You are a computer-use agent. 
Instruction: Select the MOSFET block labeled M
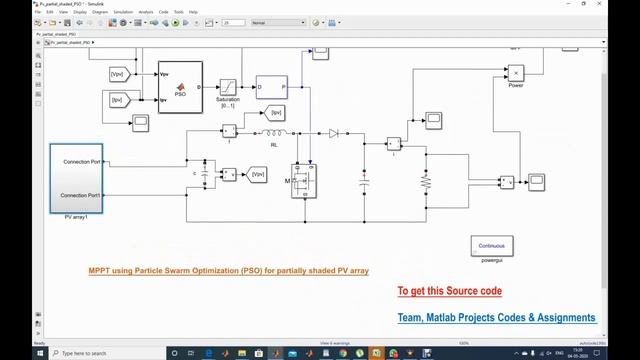tap(304, 181)
